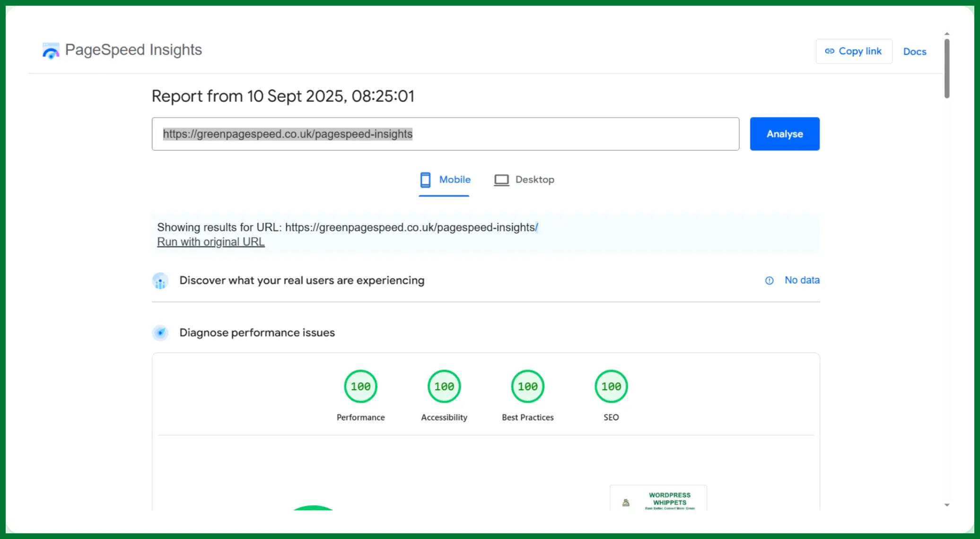The height and width of the screenshot is (539, 980).
Task: Click the scrollbar down arrow
Action: coord(947,505)
